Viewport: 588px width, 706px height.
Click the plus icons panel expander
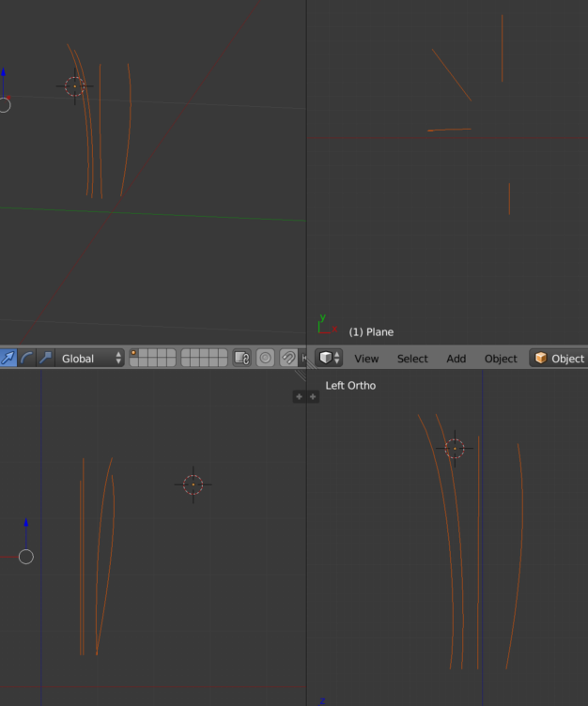(305, 396)
